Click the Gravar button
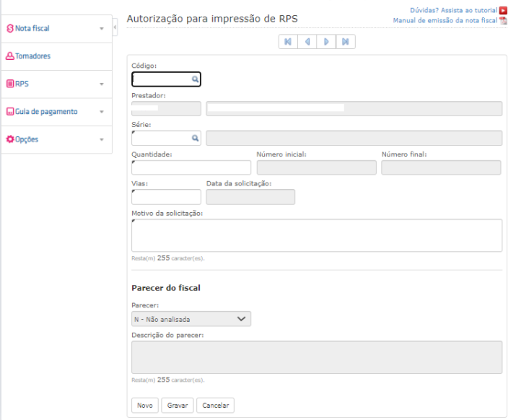Image resolution: width=516 pixels, height=420 pixels. (178, 405)
